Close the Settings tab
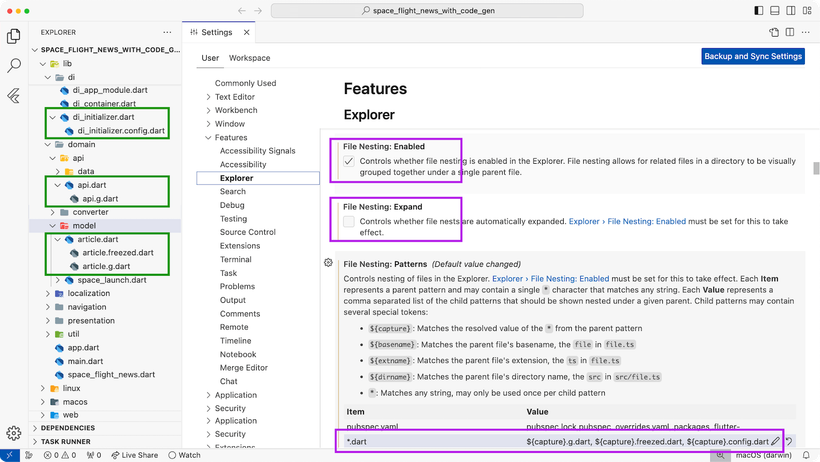Viewport: 820px width, 462px height. pyautogui.click(x=246, y=32)
